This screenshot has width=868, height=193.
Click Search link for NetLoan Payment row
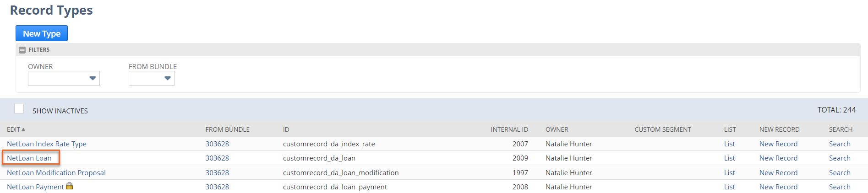coord(840,187)
